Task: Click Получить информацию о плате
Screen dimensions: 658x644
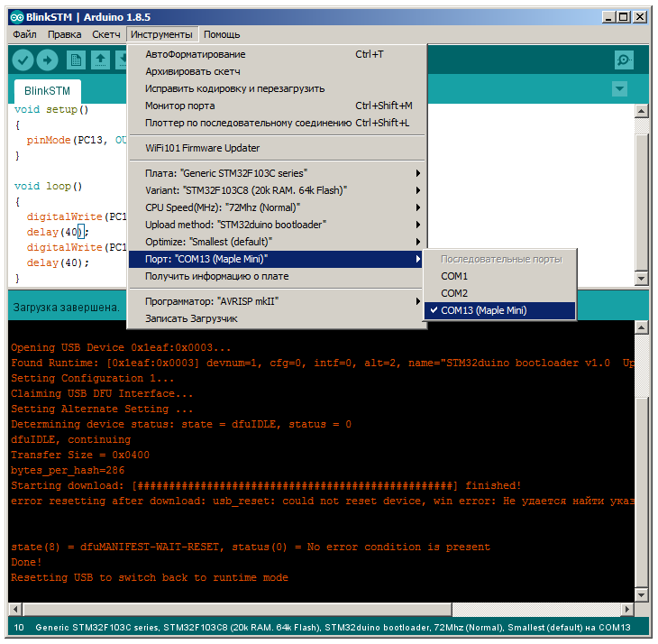Action: (277, 277)
